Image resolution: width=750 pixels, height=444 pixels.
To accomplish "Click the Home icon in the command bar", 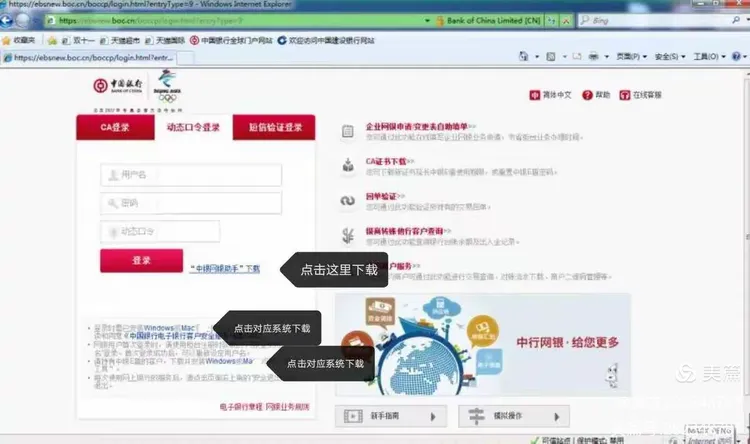I will (x=523, y=56).
